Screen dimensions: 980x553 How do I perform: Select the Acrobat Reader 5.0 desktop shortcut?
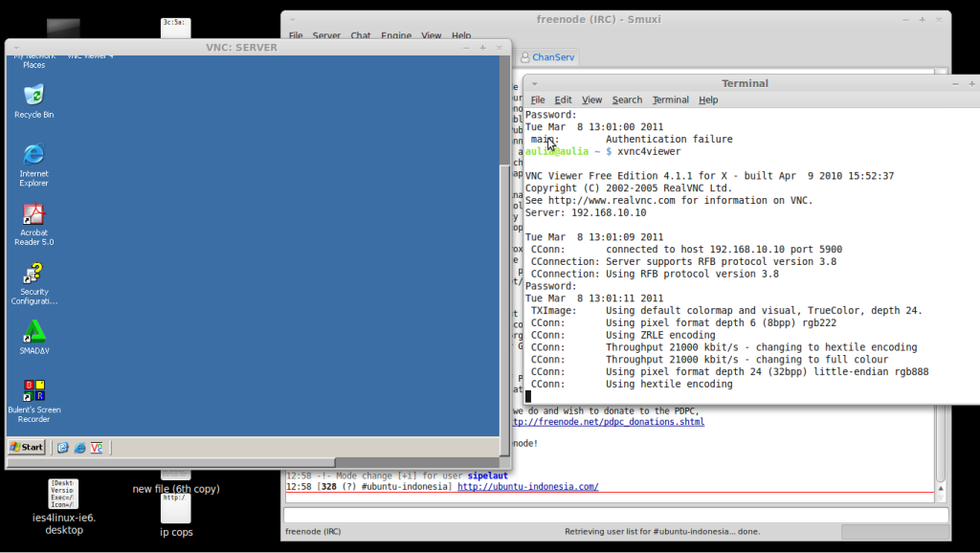(x=33, y=224)
